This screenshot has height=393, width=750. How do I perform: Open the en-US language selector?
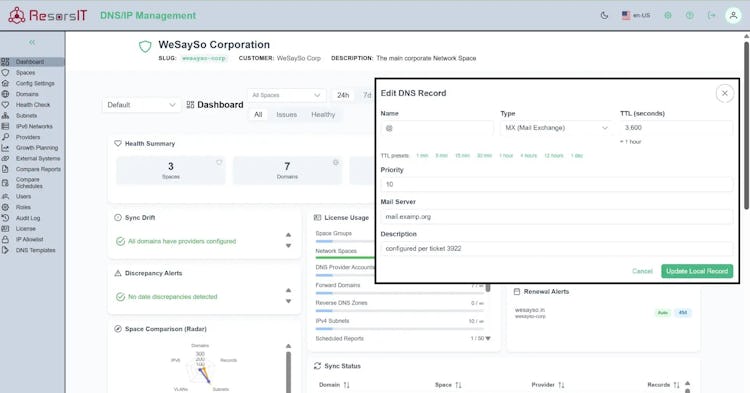[636, 15]
